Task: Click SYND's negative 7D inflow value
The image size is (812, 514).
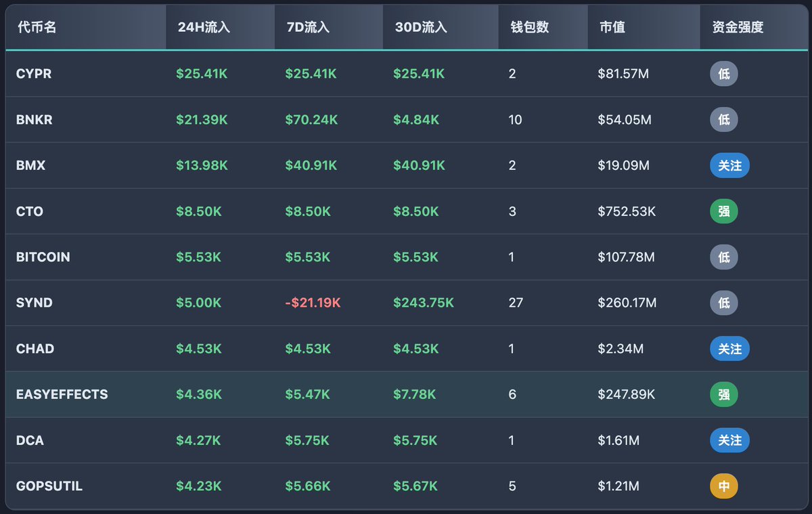Action: click(313, 303)
